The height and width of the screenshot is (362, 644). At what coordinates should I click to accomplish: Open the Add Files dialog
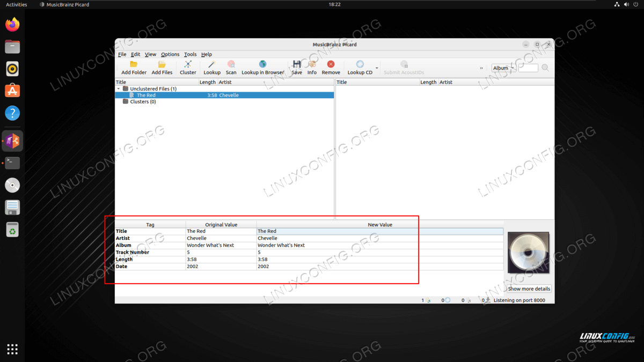[x=162, y=68]
